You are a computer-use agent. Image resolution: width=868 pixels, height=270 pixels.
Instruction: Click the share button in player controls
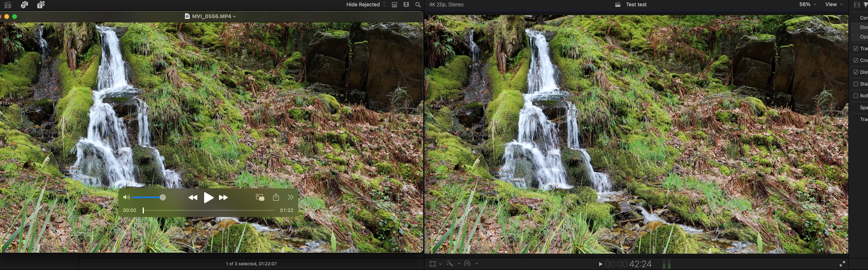(x=276, y=198)
